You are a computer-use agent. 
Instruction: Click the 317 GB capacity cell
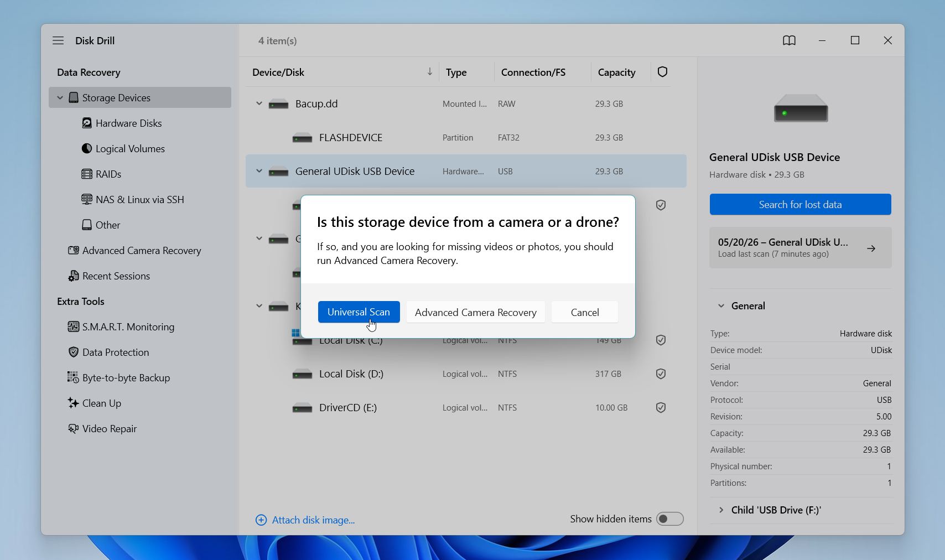pyautogui.click(x=608, y=374)
